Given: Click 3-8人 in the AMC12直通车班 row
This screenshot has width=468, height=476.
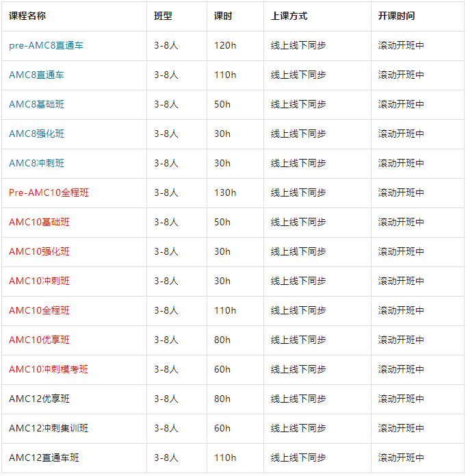Looking at the screenshot, I should 166,458.
